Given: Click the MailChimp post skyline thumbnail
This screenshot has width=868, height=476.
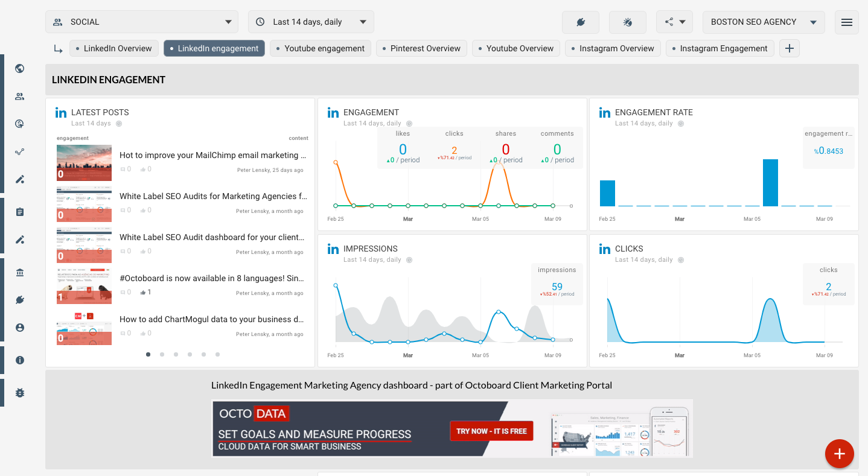Looking at the screenshot, I should (x=85, y=163).
